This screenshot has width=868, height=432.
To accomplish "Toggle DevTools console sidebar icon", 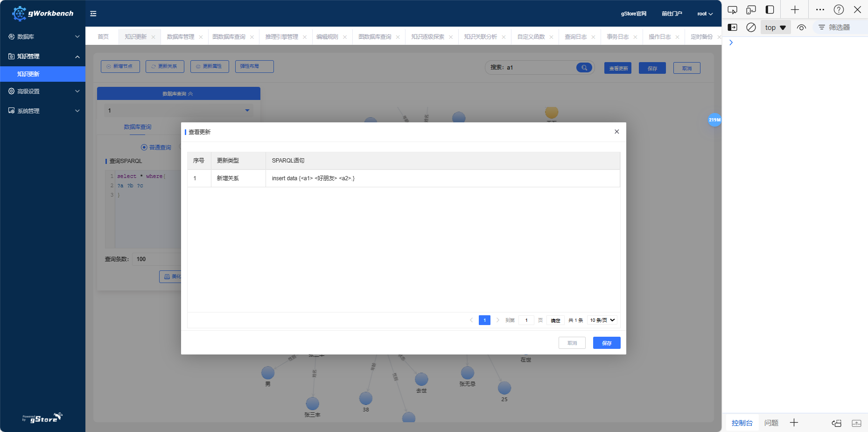I will (733, 28).
